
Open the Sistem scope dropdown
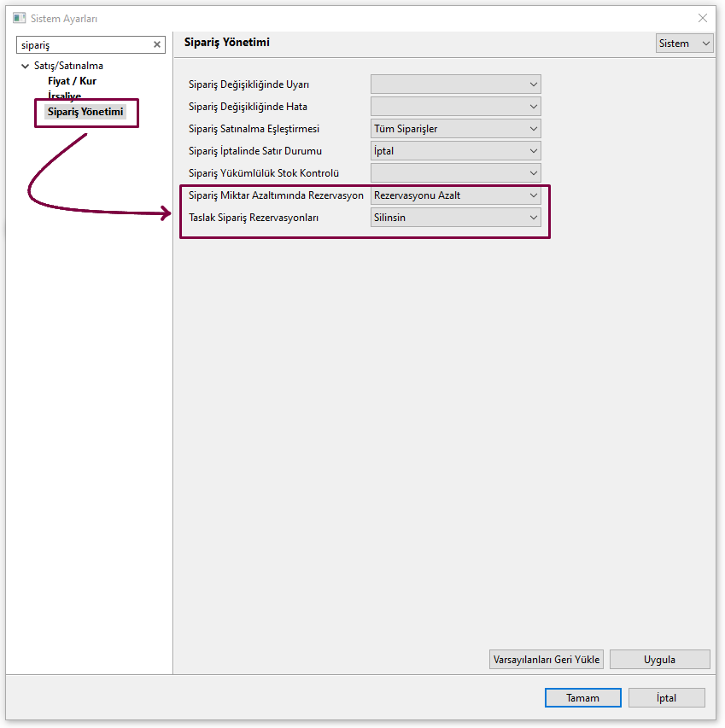click(x=684, y=43)
